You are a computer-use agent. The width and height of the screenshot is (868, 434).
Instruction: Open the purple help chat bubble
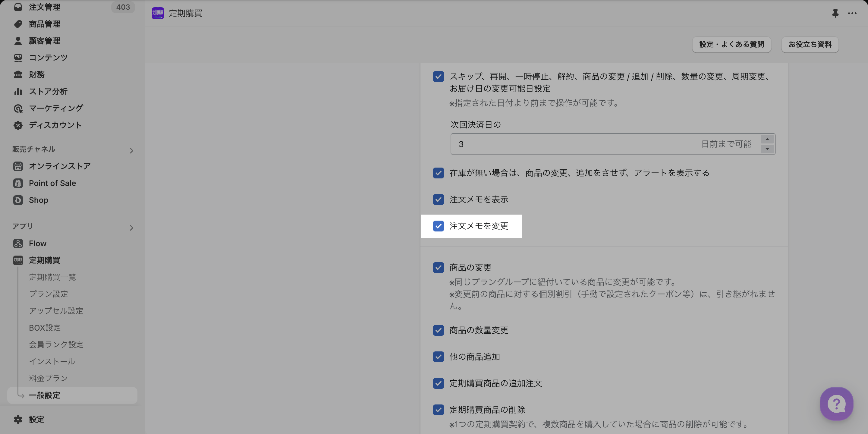pyautogui.click(x=836, y=404)
